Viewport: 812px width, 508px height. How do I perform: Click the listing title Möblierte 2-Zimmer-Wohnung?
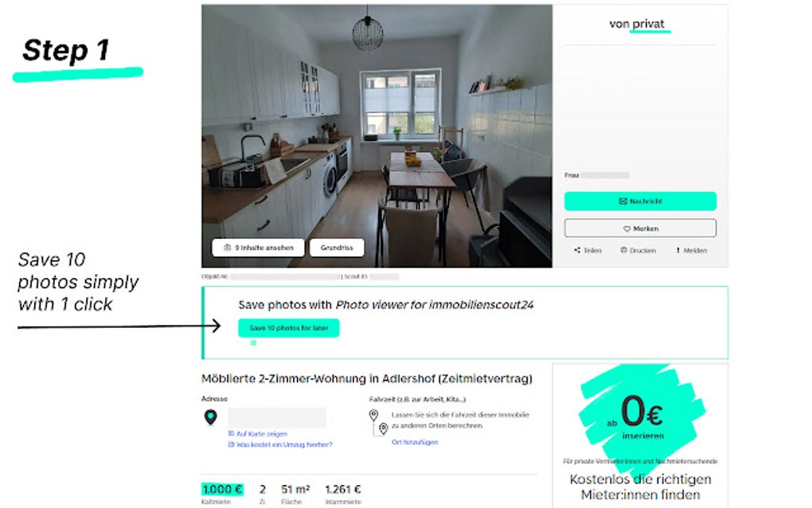[x=367, y=378]
